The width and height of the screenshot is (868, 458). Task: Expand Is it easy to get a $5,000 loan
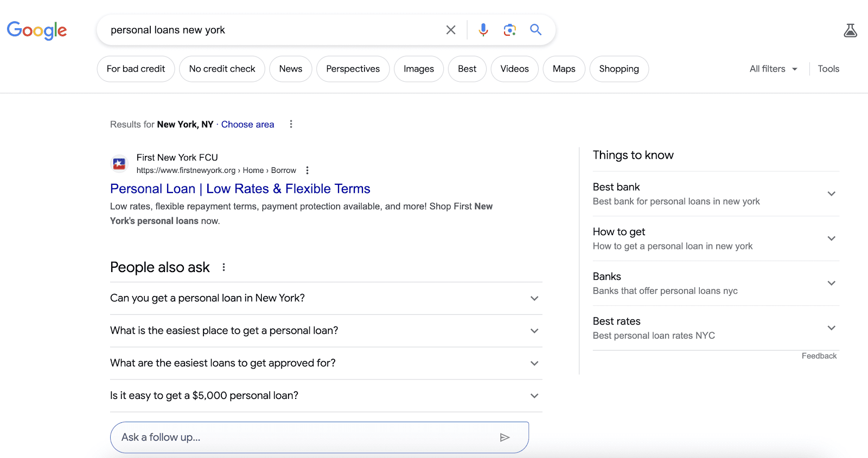pos(326,396)
